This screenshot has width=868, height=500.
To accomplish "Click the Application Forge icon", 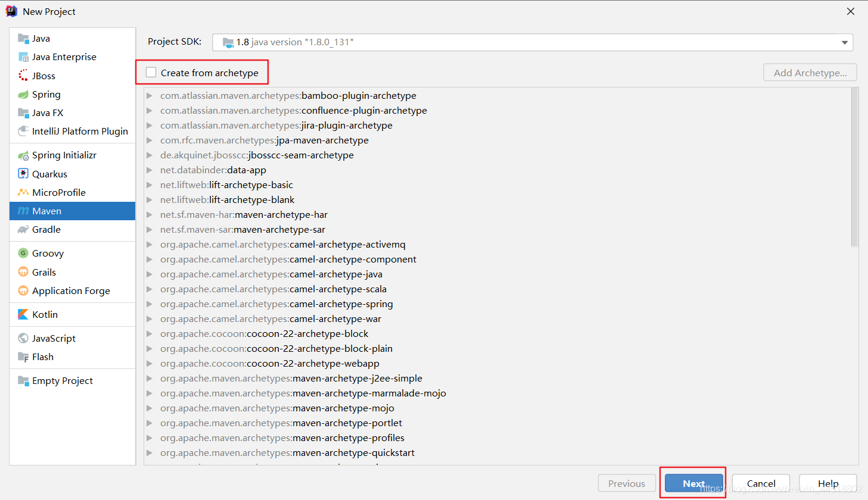I will tap(23, 291).
